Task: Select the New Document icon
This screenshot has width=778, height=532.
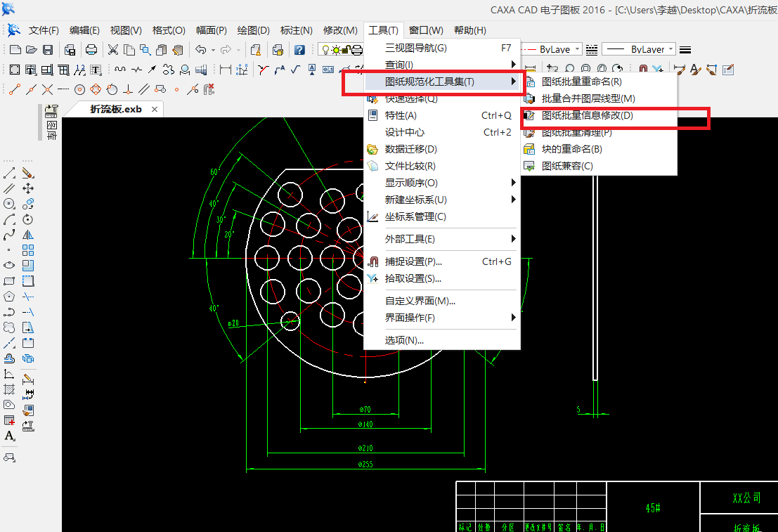Action: tap(16, 49)
